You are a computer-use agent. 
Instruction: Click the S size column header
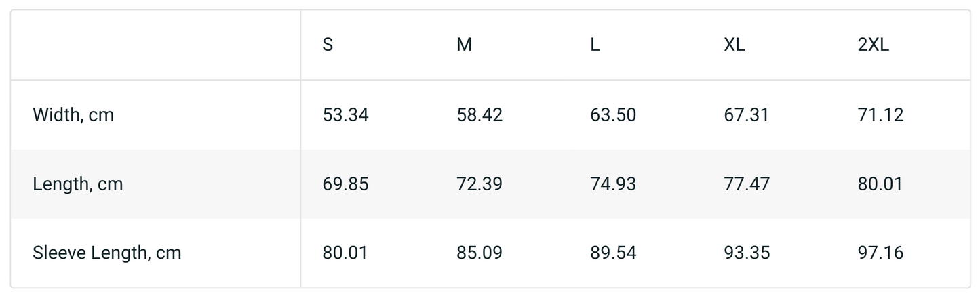328,45
